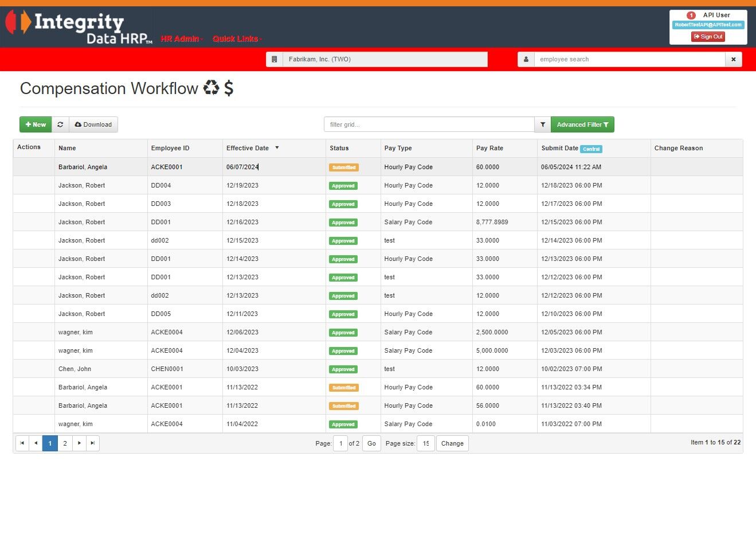
Task: Click the Sign Out button
Action: tap(708, 37)
